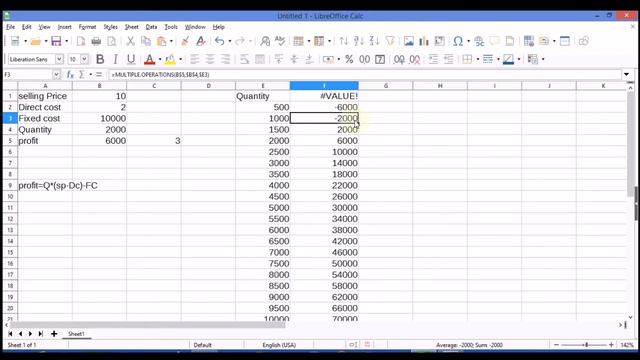This screenshot has height=360, width=640.
Task: Click the Export as PDF icon
Action: click(81, 41)
